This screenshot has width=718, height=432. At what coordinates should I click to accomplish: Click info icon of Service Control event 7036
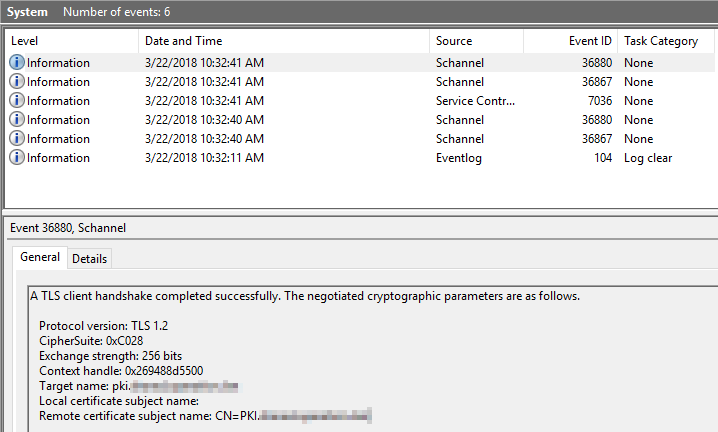[x=17, y=101]
